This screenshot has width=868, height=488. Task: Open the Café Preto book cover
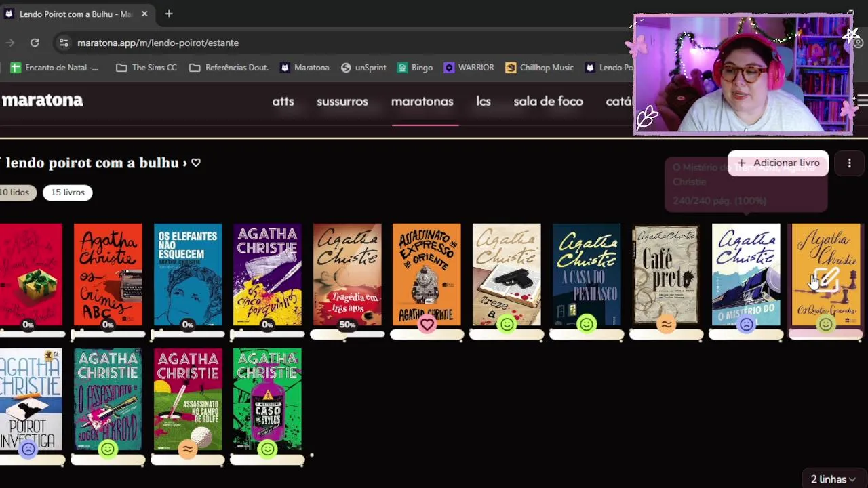666,274
